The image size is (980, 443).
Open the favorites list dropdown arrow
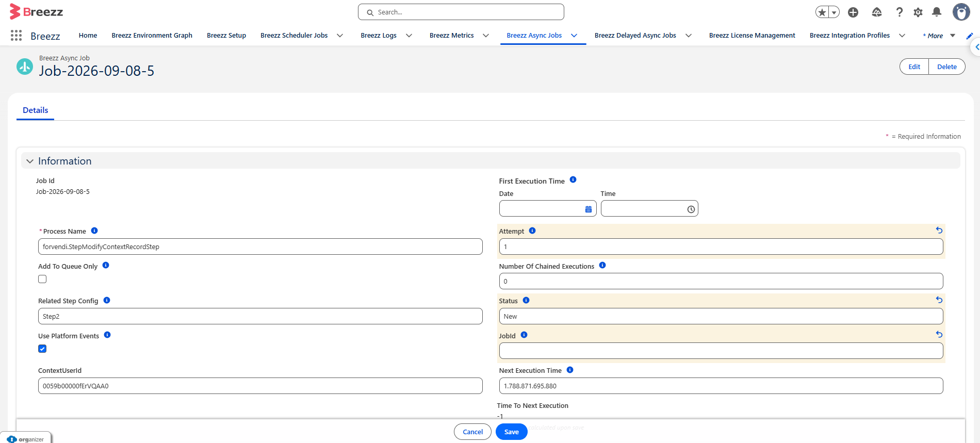pos(834,12)
